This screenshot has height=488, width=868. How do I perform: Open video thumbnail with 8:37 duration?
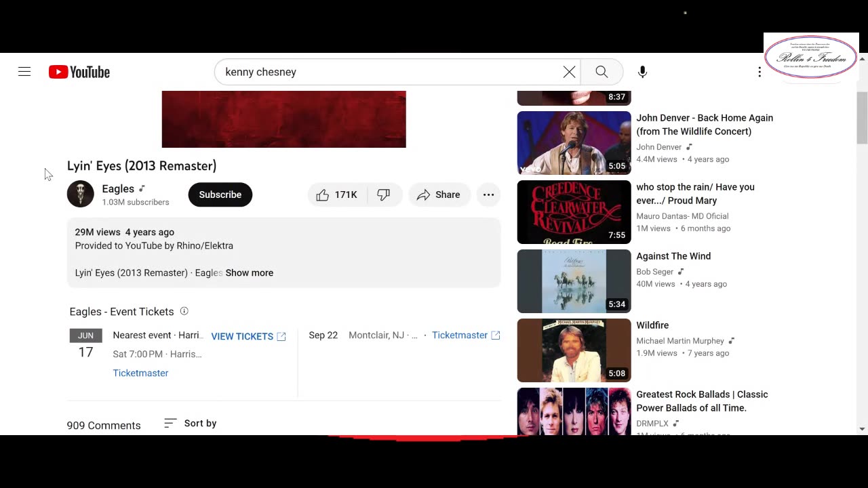coord(574,98)
